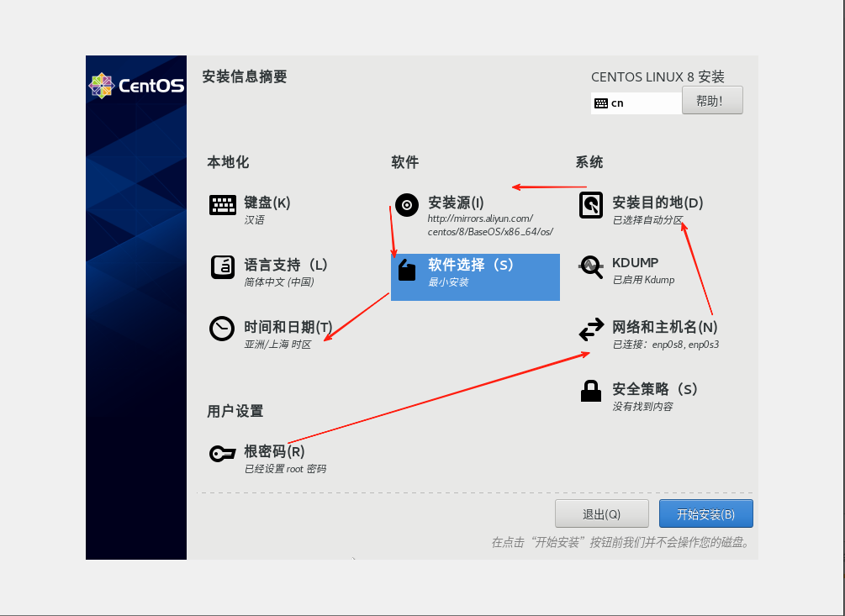This screenshot has width=845, height=616.
Task: Click the keyboard icon under 本地化
Action: pos(223,205)
